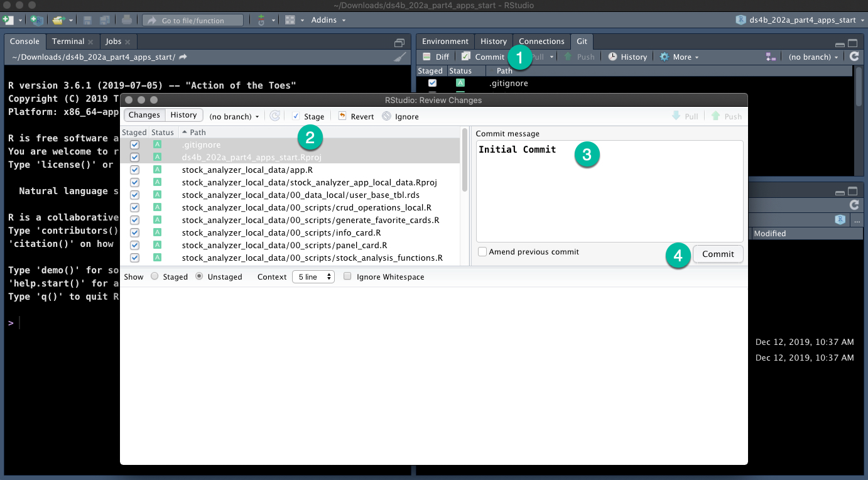The height and width of the screenshot is (480, 868).
Task: Enable Amend previous commit checkbox
Action: tap(482, 252)
